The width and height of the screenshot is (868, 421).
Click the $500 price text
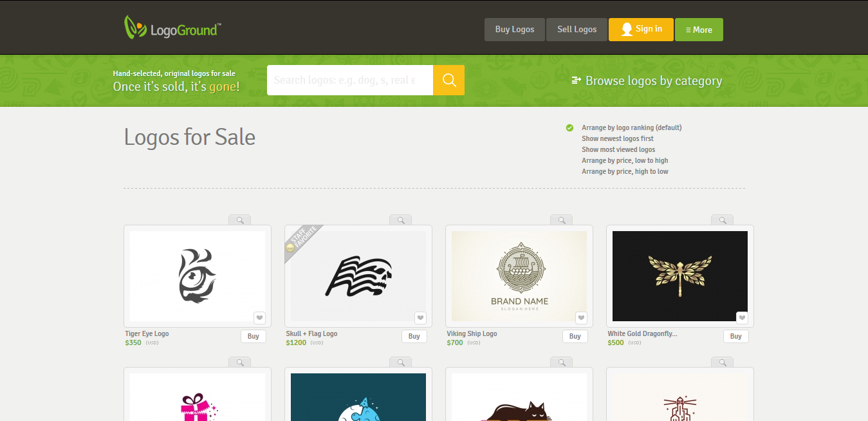616,343
